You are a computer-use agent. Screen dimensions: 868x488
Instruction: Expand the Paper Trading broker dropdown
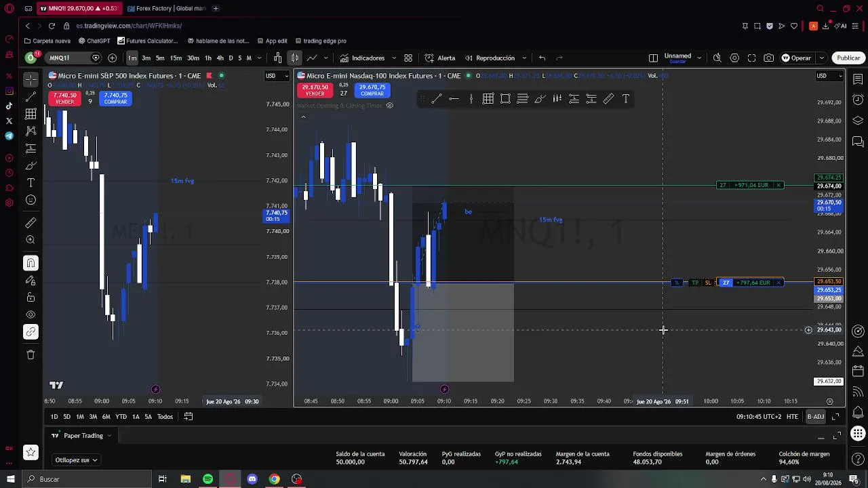108,436
